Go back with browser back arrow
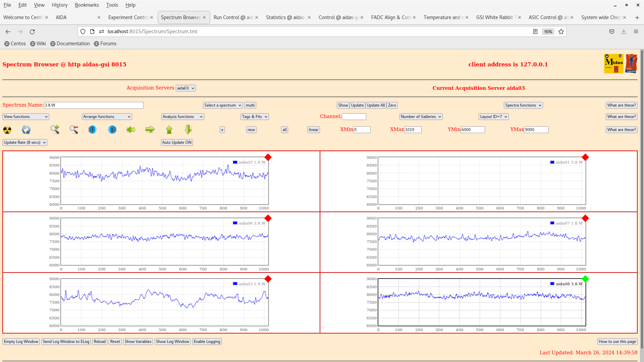644x362 pixels. (x=8, y=32)
